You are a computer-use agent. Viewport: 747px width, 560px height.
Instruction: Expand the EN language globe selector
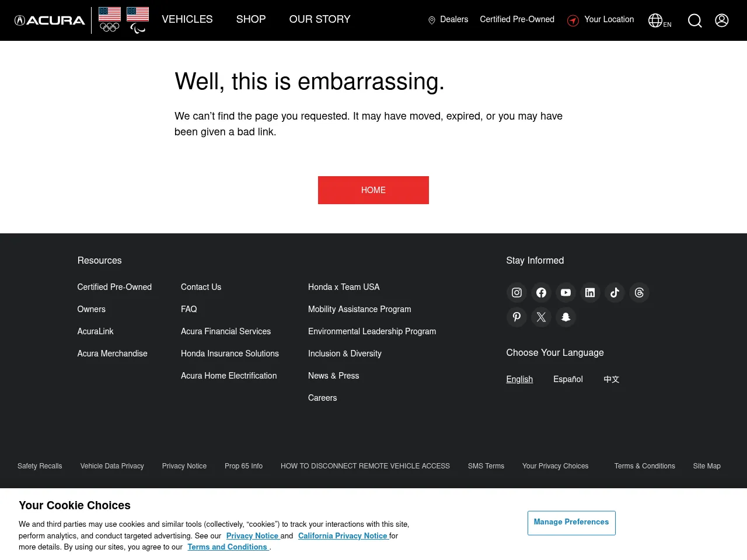[659, 21]
